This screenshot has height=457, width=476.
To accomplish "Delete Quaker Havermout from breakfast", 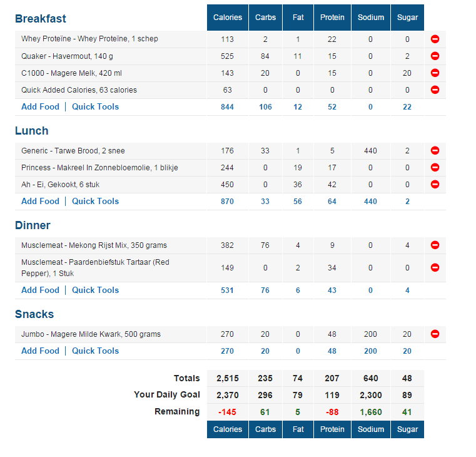I will tap(435, 56).
